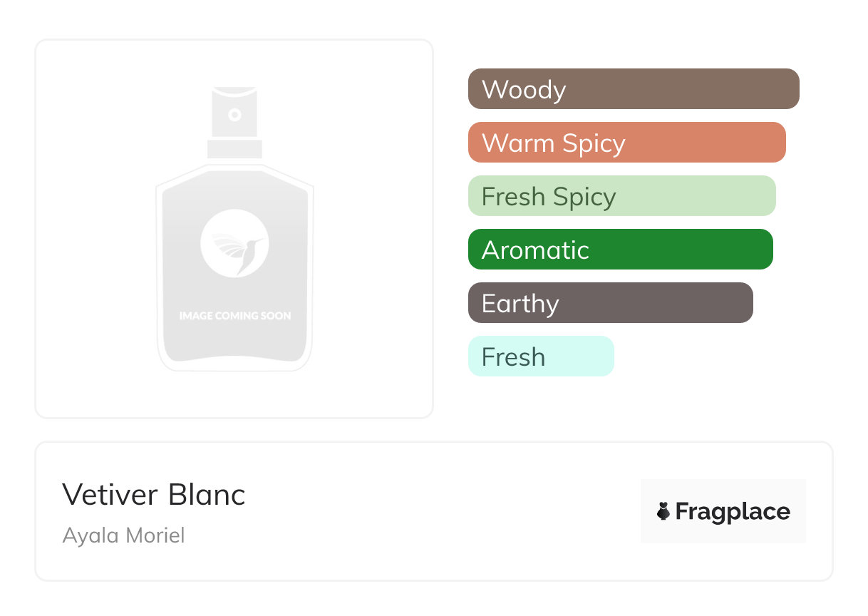Viewport: 868px width, 616px height.
Task: Click the spray nozzle hole on the cap
Action: click(x=234, y=114)
